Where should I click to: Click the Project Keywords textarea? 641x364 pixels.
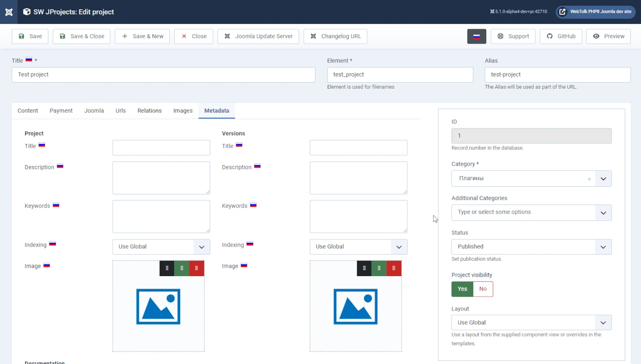161,217
